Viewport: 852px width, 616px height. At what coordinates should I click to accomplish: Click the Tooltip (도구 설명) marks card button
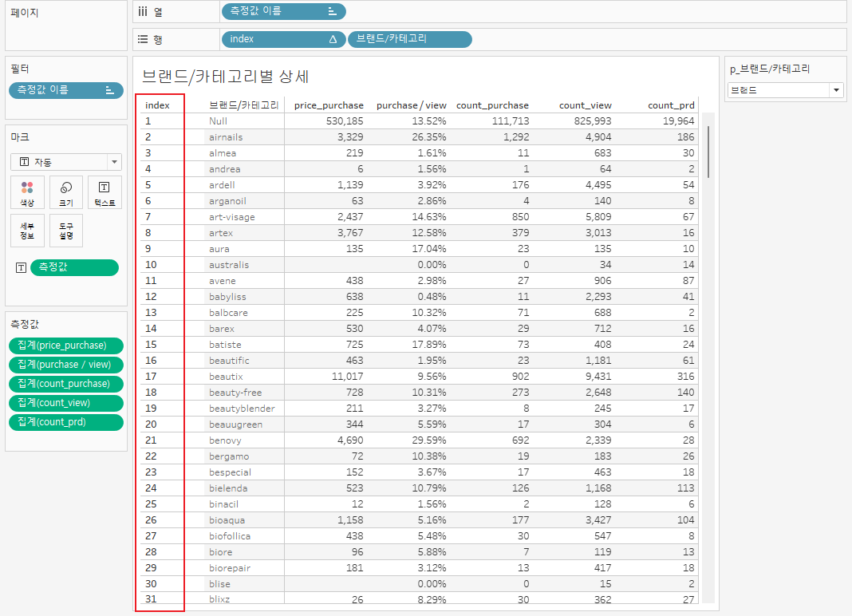click(66, 231)
